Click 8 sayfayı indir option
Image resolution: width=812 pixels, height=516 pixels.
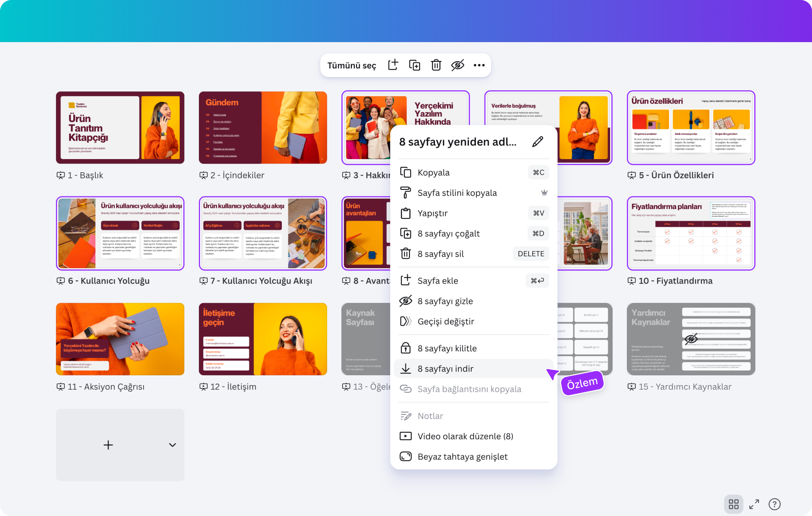pos(474,369)
